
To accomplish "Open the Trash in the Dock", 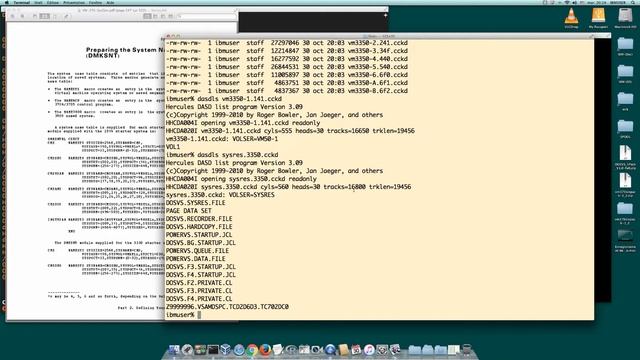I will (x=467, y=349).
